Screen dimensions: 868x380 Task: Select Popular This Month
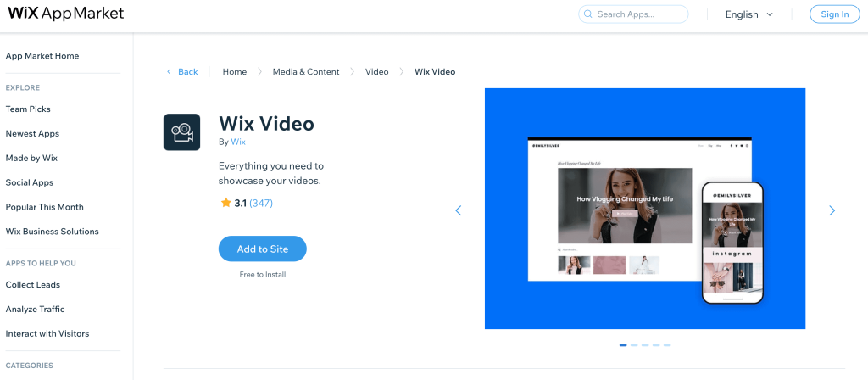click(44, 207)
